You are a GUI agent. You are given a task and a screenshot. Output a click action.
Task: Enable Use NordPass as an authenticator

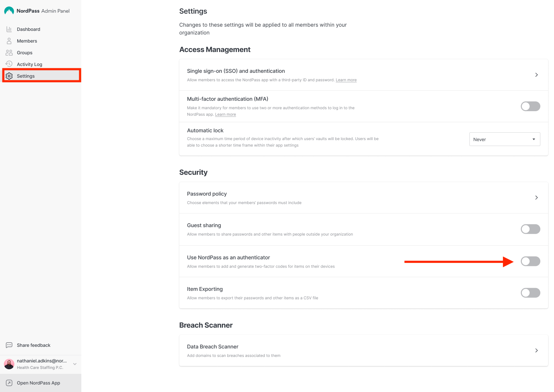pyautogui.click(x=530, y=261)
